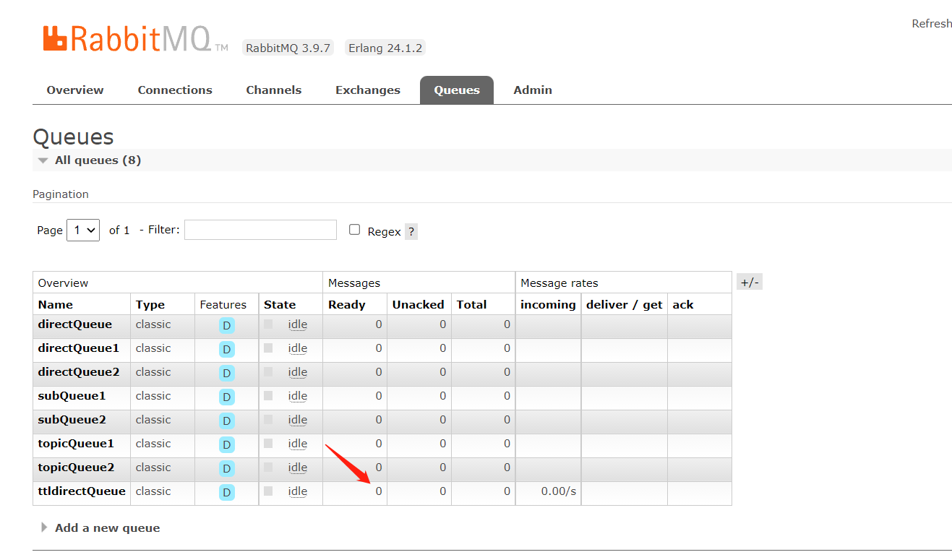Click the D feature badge for directQueue2
The width and height of the screenshot is (952, 560).
click(227, 374)
